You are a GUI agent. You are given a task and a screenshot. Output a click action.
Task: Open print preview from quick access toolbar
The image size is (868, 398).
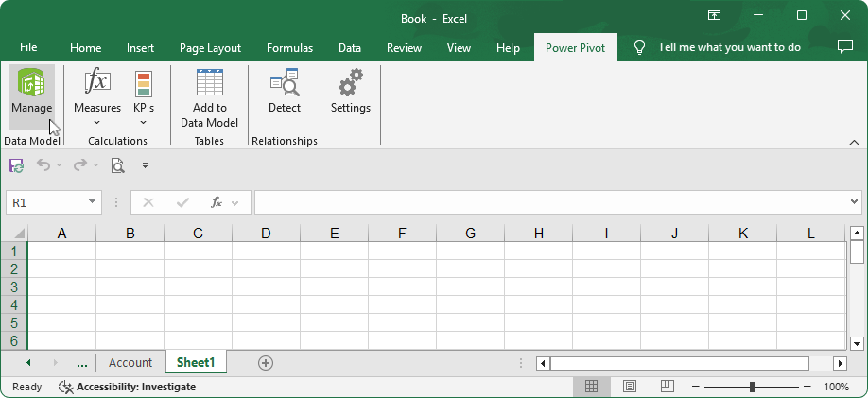pyautogui.click(x=117, y=164)
